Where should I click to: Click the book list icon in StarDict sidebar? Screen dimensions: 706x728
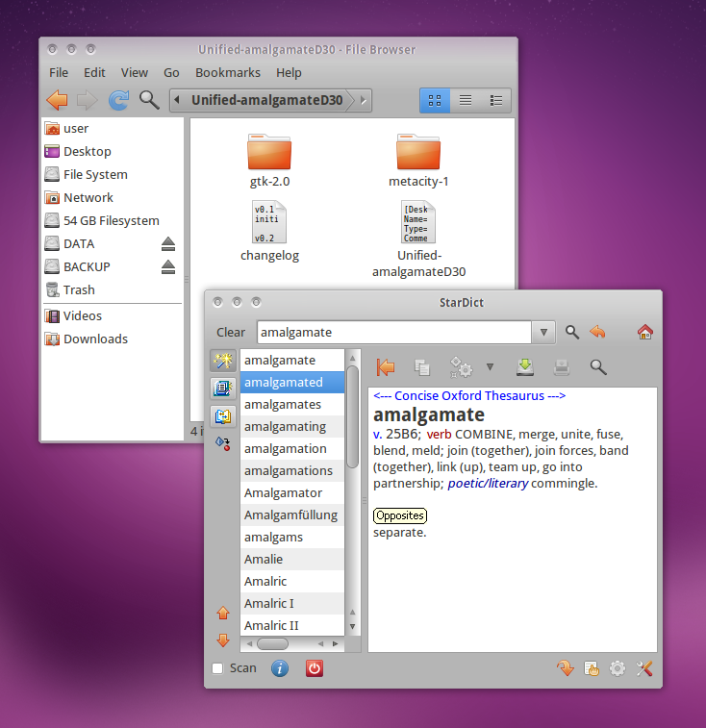click(x=223, y=389)
